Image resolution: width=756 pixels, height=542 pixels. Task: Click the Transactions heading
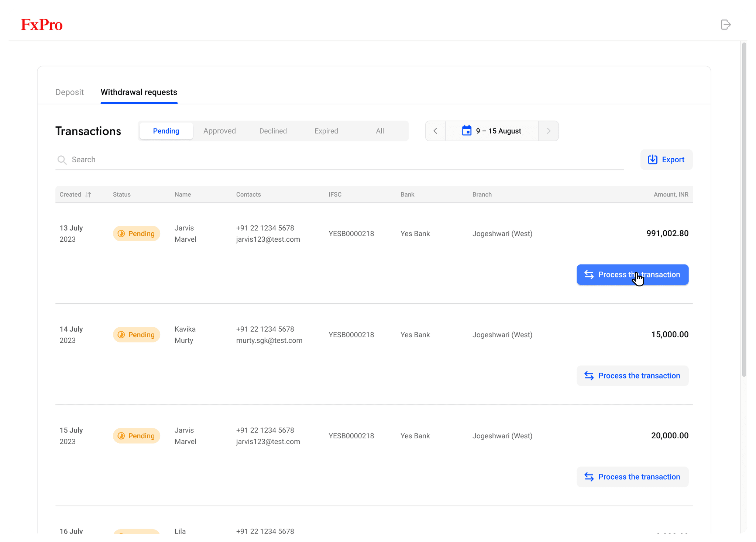coord(88,131)
